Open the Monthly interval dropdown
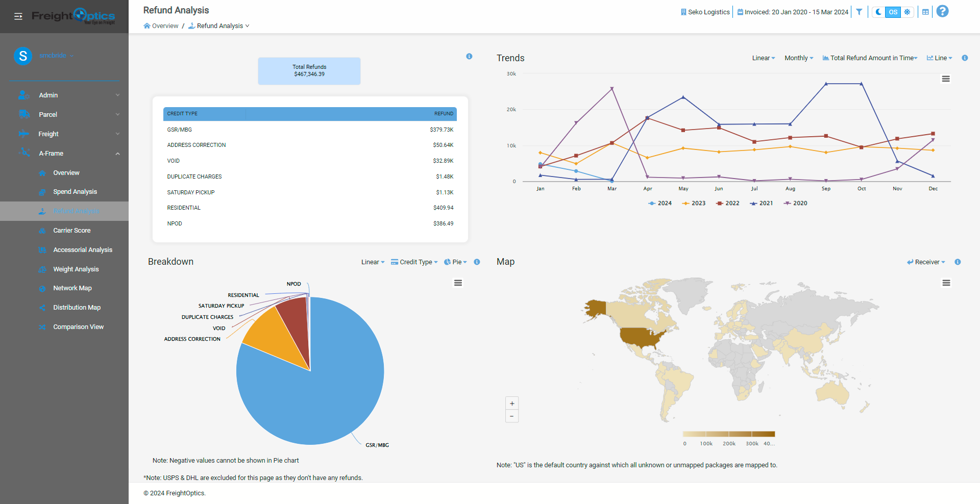 (x=798, y=58)
